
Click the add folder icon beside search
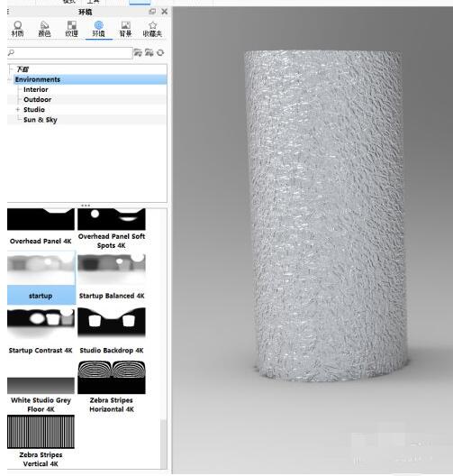(x=149, y=53)
